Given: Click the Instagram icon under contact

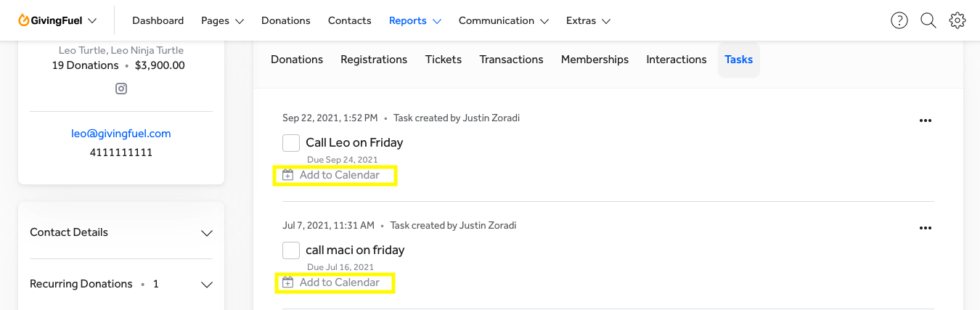Looking at the screenshot, I should point(121,89).
